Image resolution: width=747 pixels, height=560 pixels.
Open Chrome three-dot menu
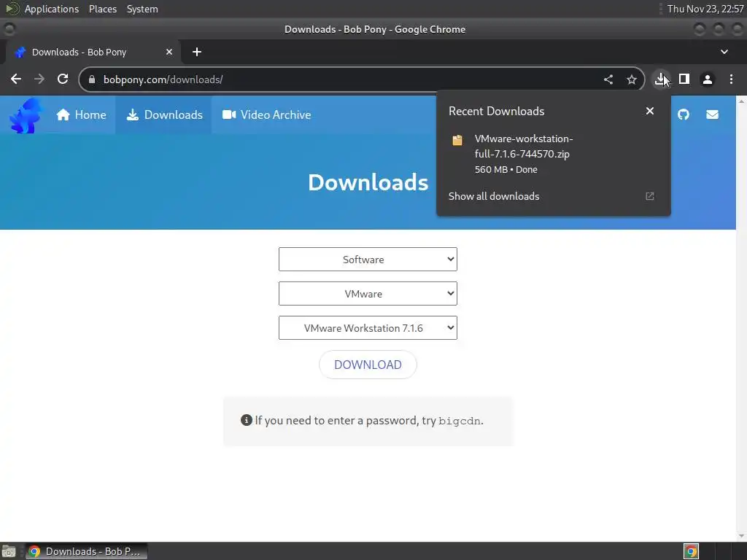(x=731, y=79)
